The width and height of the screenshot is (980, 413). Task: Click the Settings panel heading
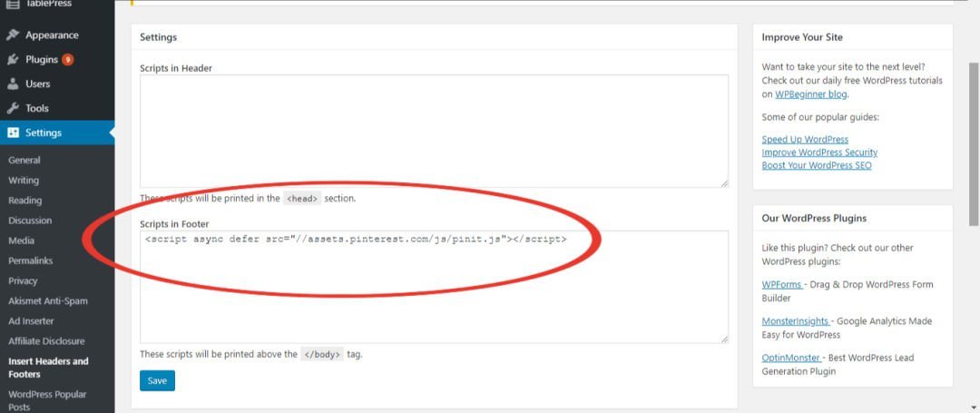[158, 37]
